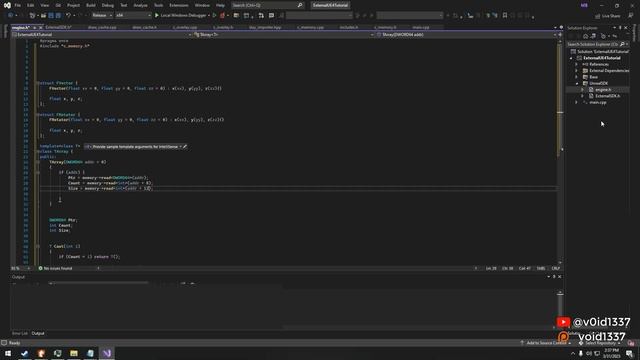Viewport: 640px width, 360px height.
Task: Switch to the c_memory.cpp tab
Action: (310, 27)
